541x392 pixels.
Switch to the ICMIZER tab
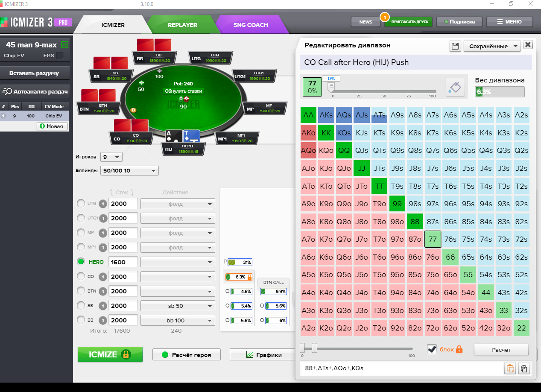point(113,25)
